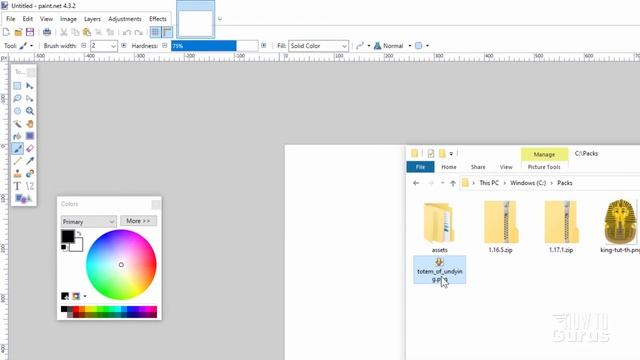Decrease hardness with minus button
The height and width of the screenshot is (360, 640).
[165, 46]
